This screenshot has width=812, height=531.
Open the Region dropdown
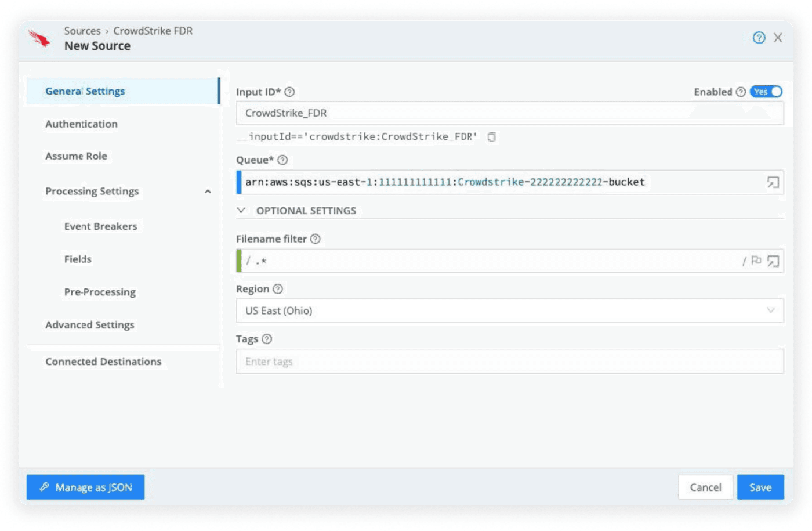[x=510, y=310]
